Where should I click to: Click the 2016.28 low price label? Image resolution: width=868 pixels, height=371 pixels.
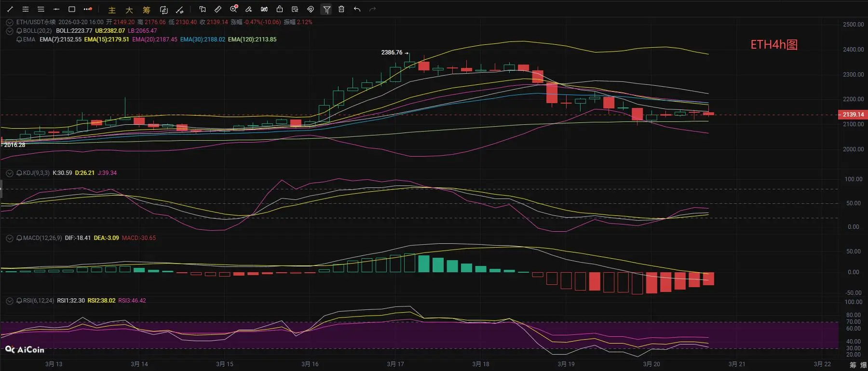coord(14,145)
